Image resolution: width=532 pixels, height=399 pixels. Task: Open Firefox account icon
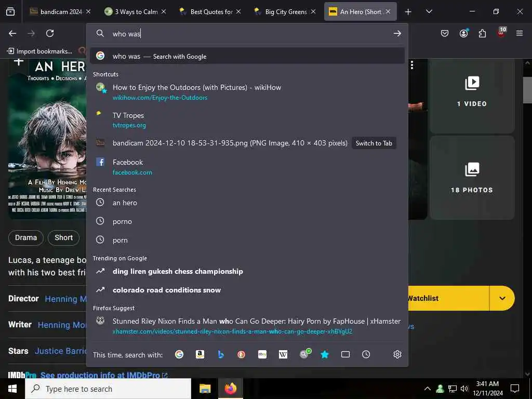[x=463, y=33]
